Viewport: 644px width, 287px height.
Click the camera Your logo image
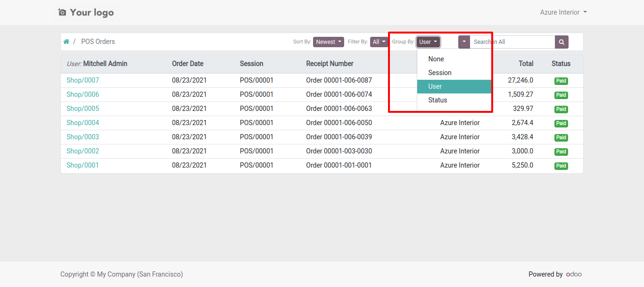tap(86, 12)
